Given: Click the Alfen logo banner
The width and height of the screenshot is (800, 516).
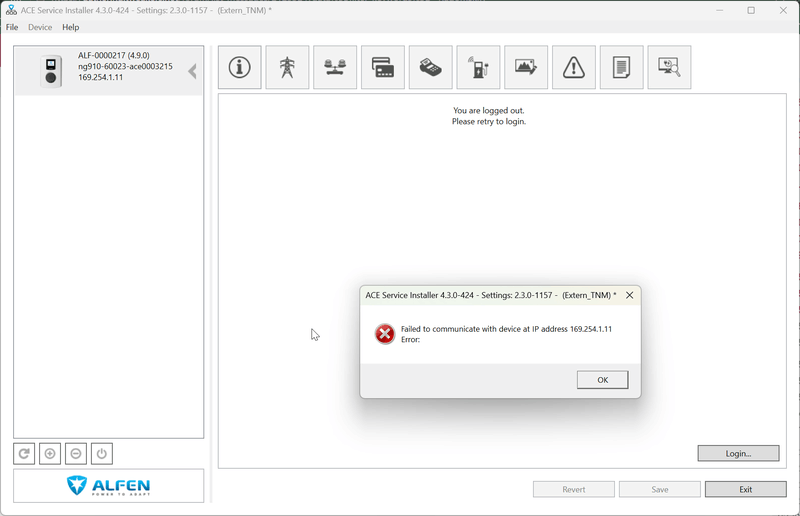Looking at the screenshot, I should click(x=109, y=485).
